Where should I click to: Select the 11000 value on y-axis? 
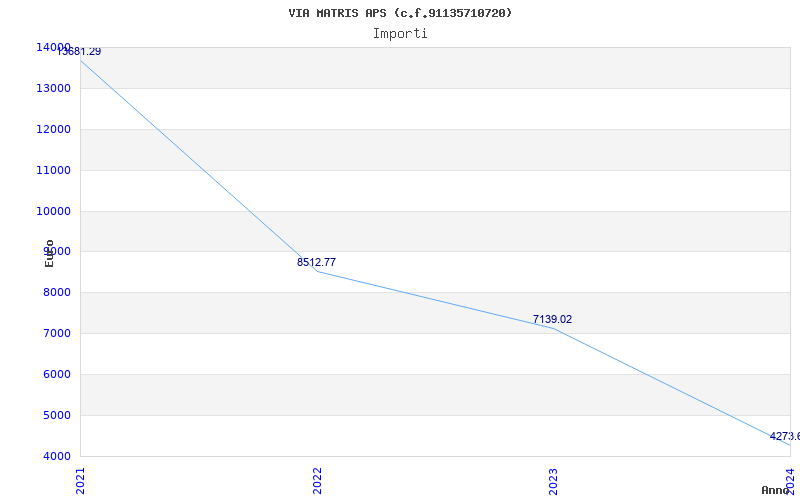tap(53, 170)
